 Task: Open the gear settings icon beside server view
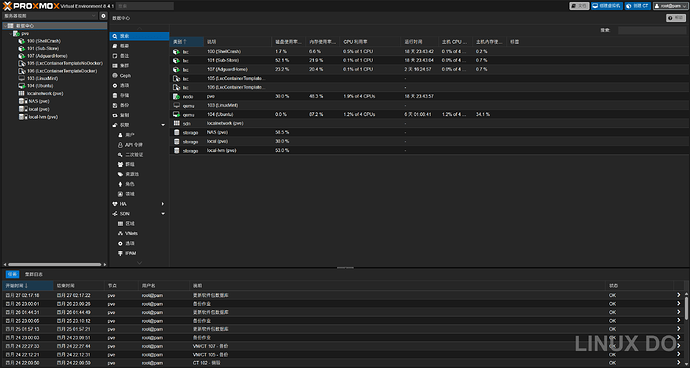tap(103, 16)
